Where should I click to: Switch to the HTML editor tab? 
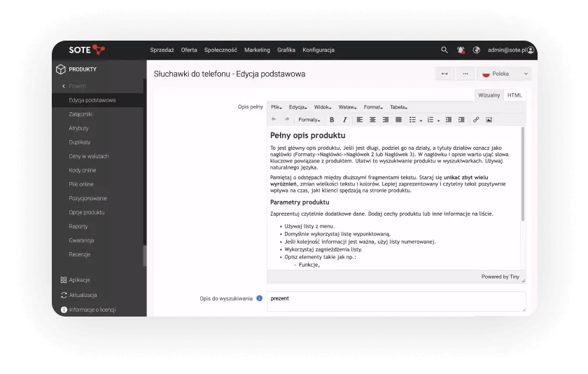click(514, 95)
